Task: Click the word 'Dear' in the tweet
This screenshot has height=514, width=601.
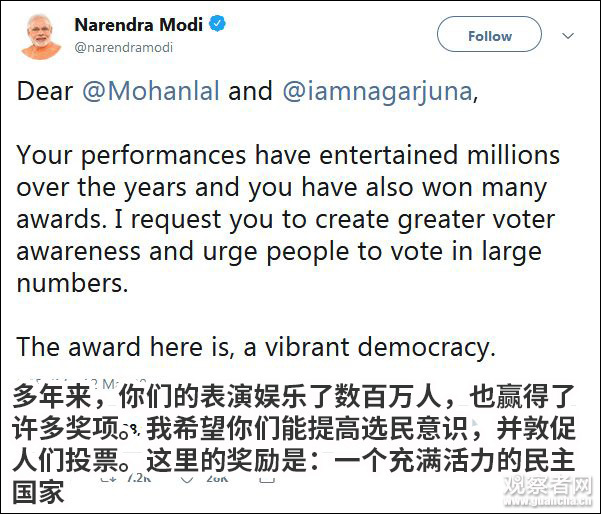Action: [x=43, y=92]
